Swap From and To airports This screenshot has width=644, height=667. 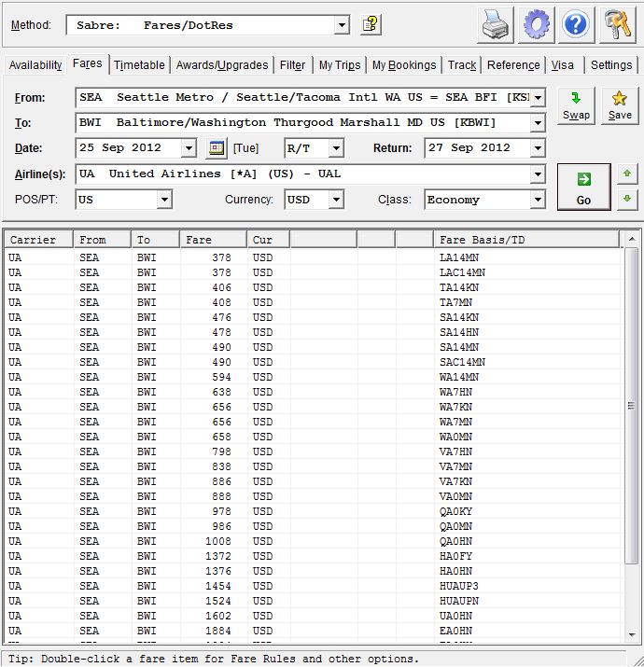[576, 106]
